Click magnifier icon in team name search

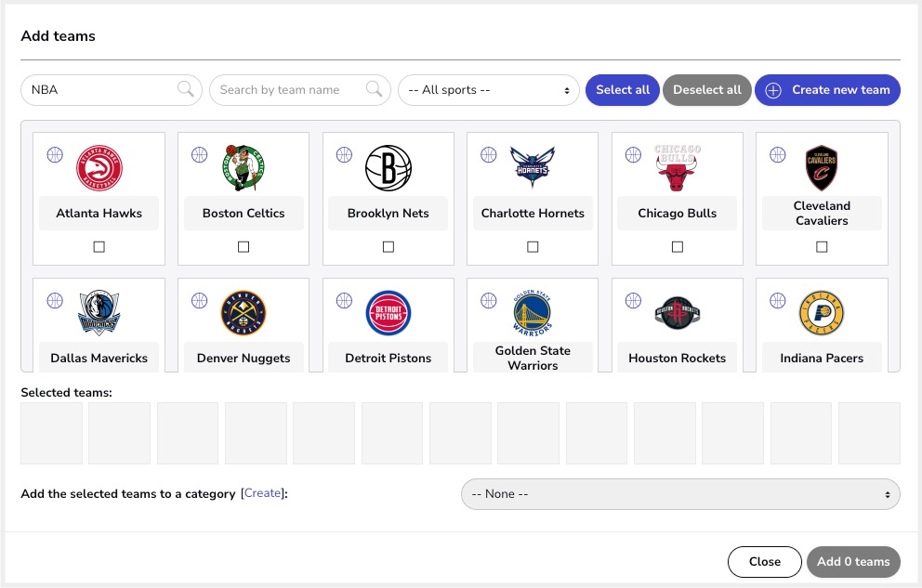[374, 88]
